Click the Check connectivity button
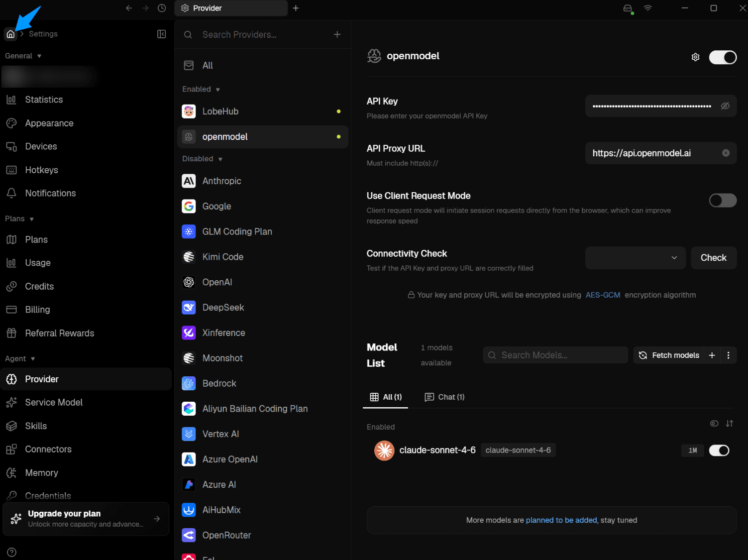 [x=714, y=258]
